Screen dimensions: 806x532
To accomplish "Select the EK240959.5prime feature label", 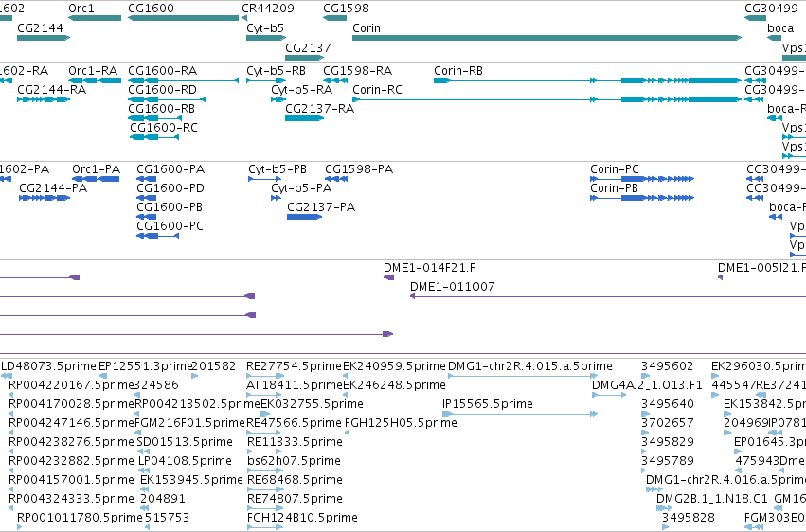I will pyautogui.click(x=394, y=366).
